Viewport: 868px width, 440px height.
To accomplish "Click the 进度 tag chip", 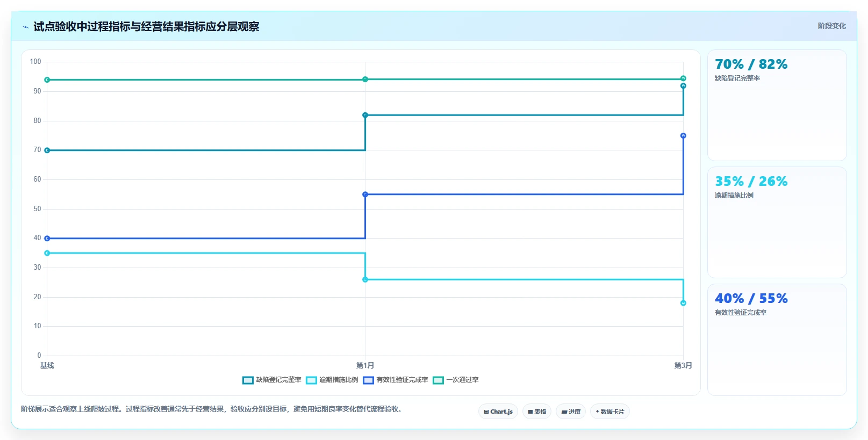I will [571, 412].
